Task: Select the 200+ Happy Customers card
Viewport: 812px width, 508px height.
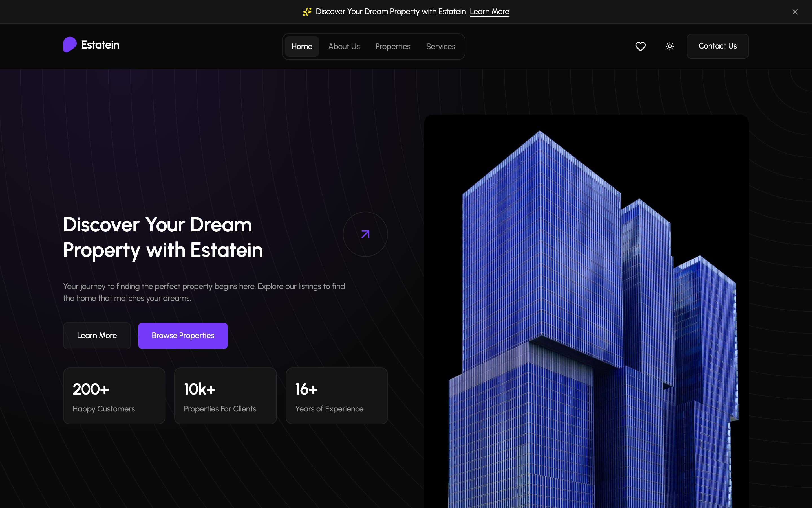Action: pos(114,396)
